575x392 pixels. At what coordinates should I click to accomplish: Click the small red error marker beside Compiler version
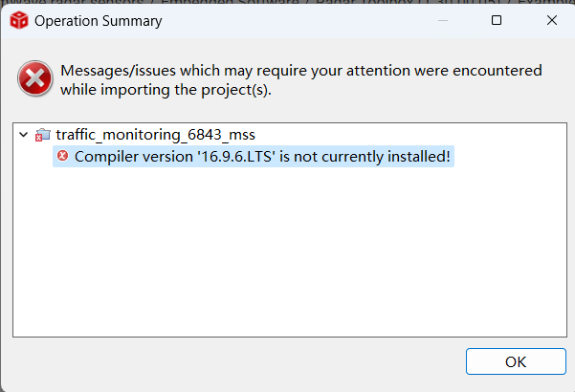tap(63, 156)
